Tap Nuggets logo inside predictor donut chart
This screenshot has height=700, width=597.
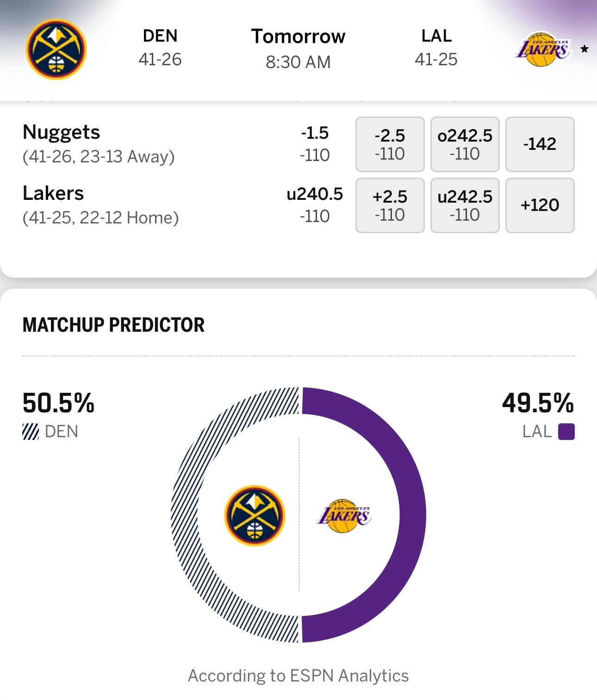pyautogui.click(x=255, y=515)
